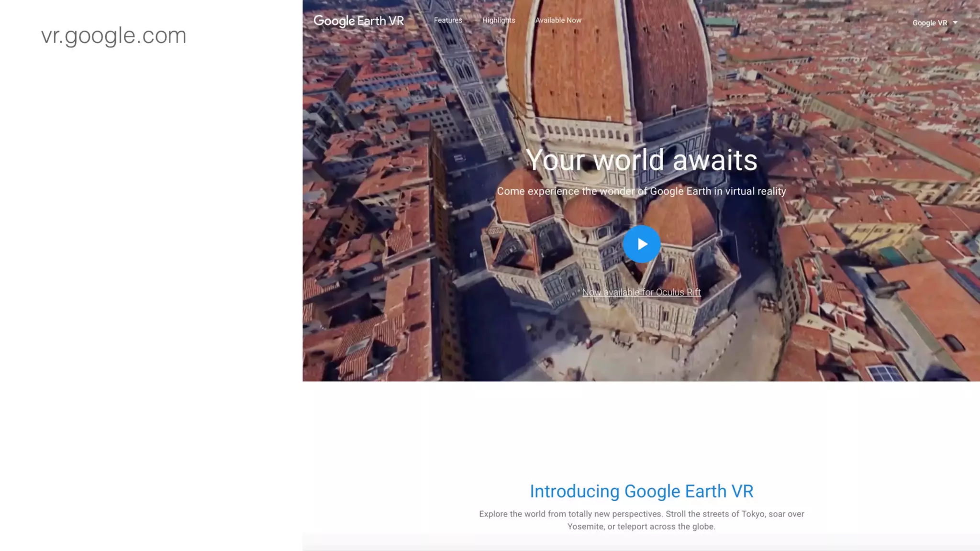Open the Google VR dropdown menu
This screenshot has width=980, height=551.
point(930,22)
